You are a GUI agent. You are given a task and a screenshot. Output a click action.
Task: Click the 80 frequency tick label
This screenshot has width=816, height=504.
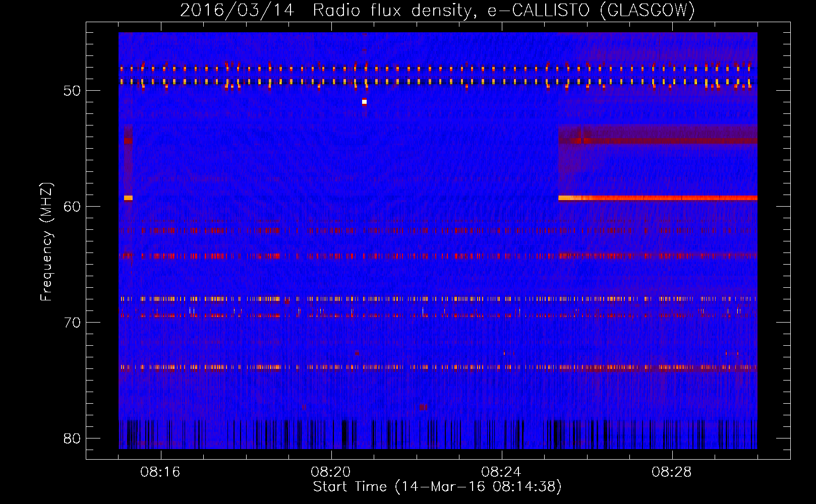click(72, 438)
